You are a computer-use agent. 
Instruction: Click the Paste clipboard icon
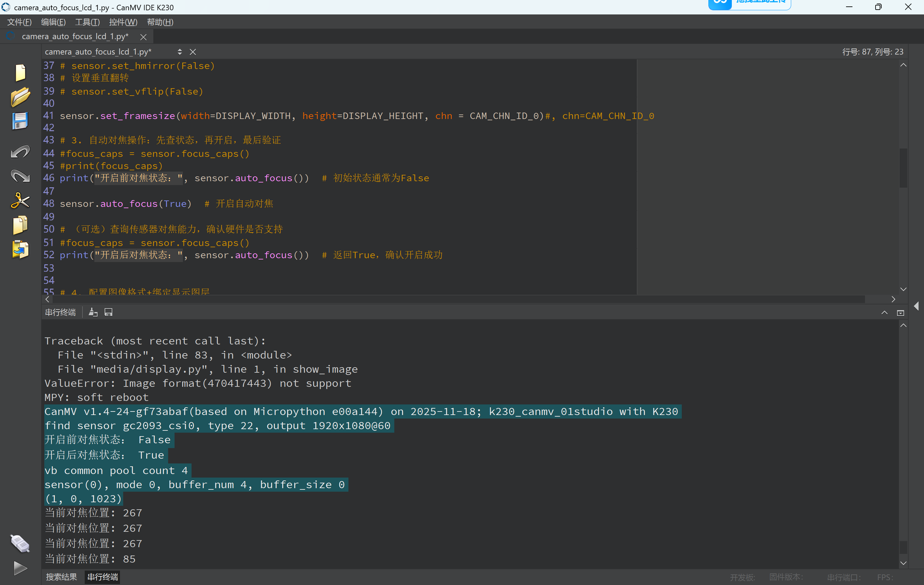point(20,249)
